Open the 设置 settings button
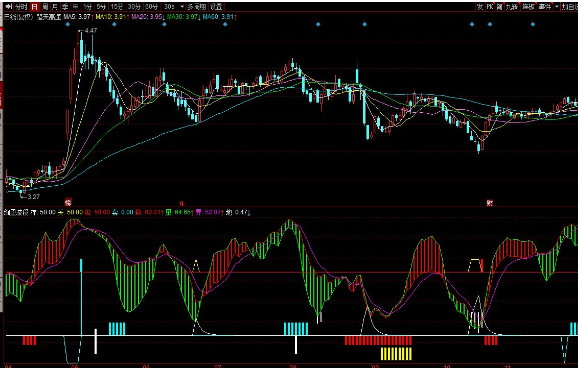 (216, 7)
